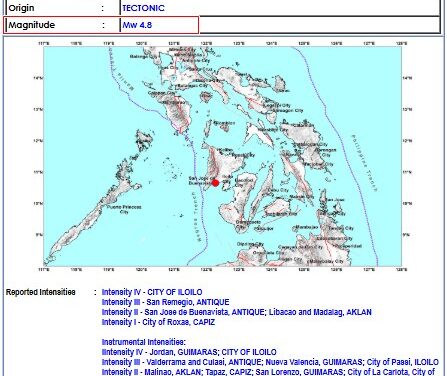Click the "Instrumental Intensities:" heading
This screenshot has height=376, width=447.
(143, 342)
